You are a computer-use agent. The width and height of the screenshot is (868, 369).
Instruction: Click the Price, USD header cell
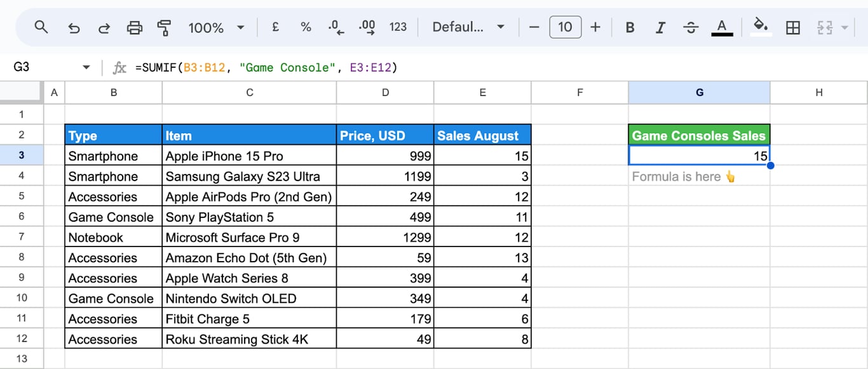point(386,135)
